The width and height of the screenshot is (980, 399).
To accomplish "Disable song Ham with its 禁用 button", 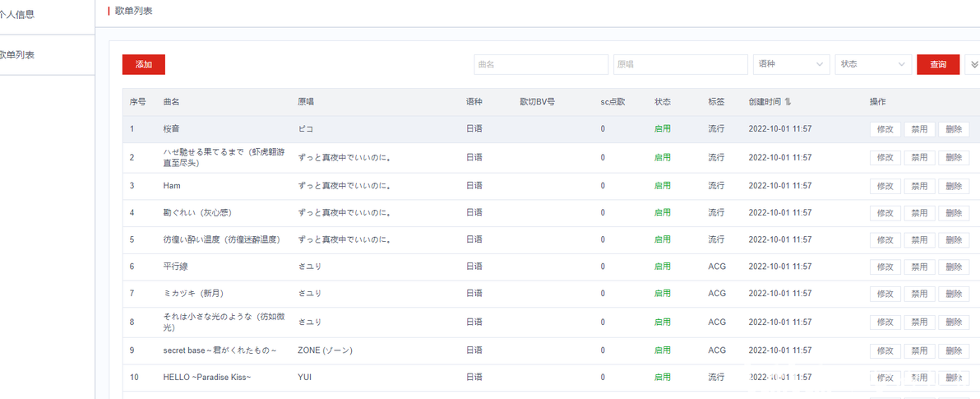I will click(919, 186).
